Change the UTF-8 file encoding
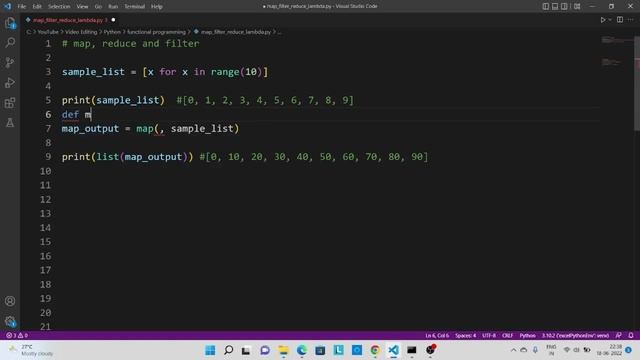The height and width of the screenshot is (360, 640). [x=489, y=336]
